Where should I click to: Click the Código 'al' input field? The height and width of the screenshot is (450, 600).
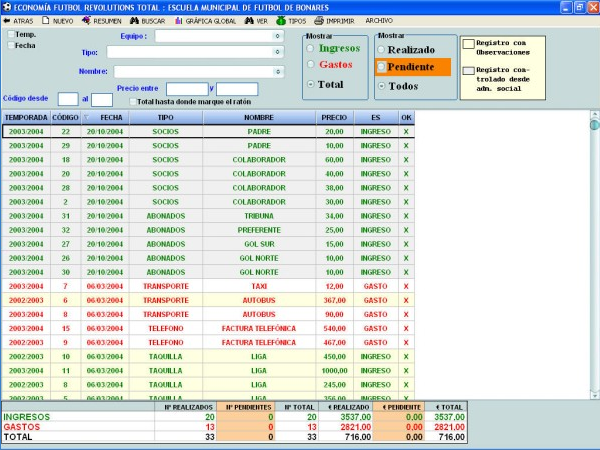pos(102,100)
